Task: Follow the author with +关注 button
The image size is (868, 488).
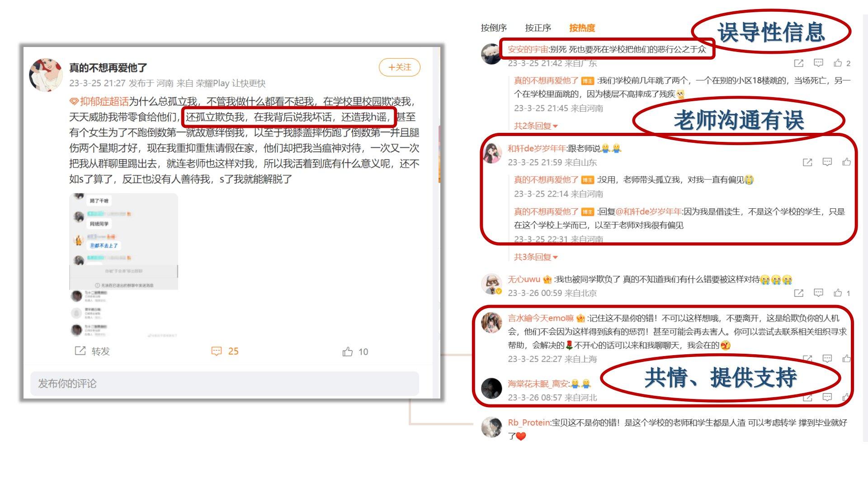Action: point(400,67)
